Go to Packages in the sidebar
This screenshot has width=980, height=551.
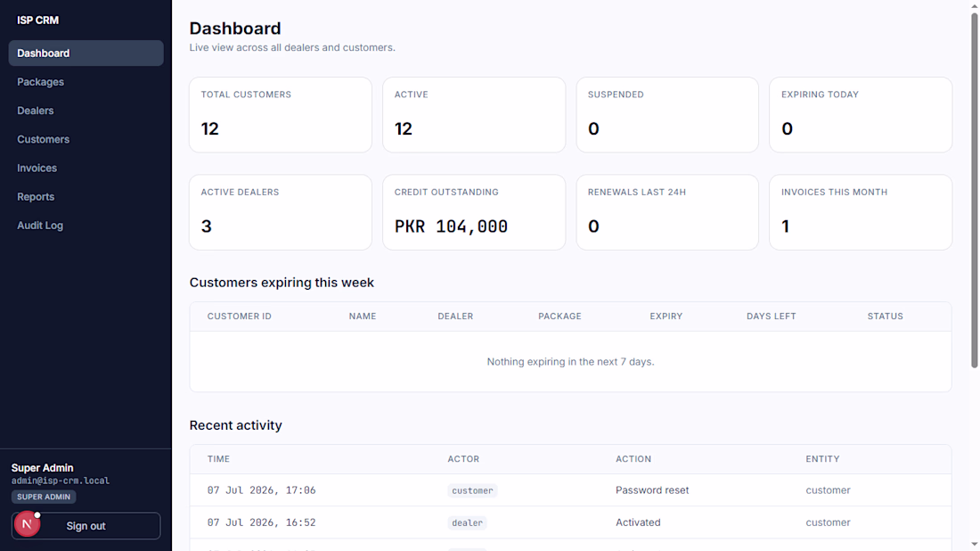pos(86,82)
